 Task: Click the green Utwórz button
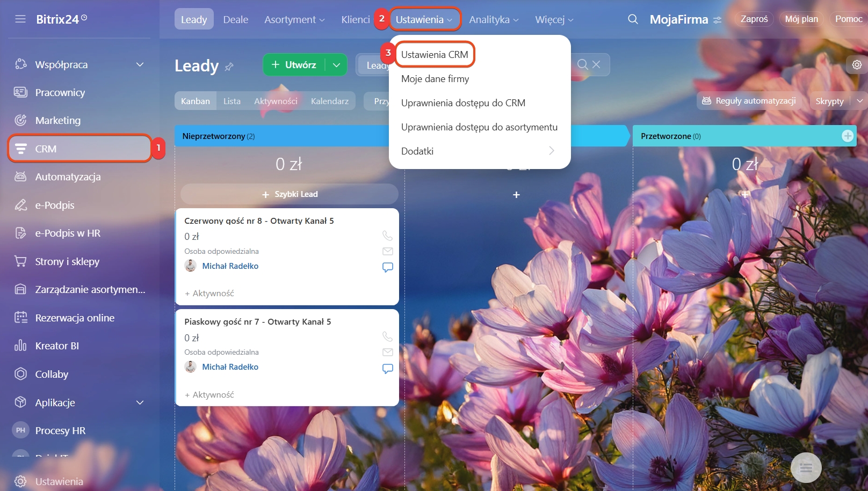pyautogui.click(x=294, y=65)
